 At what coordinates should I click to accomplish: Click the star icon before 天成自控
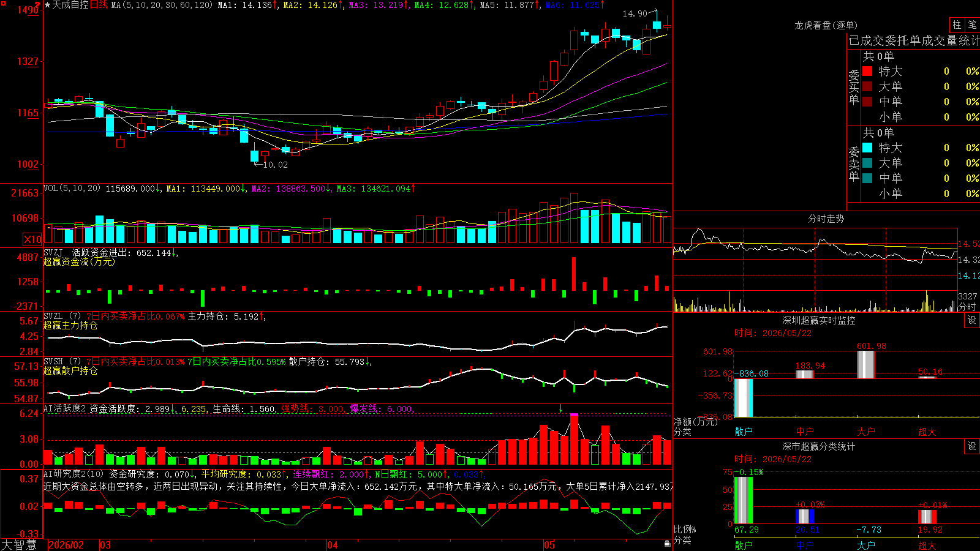(x=48, y=5)
